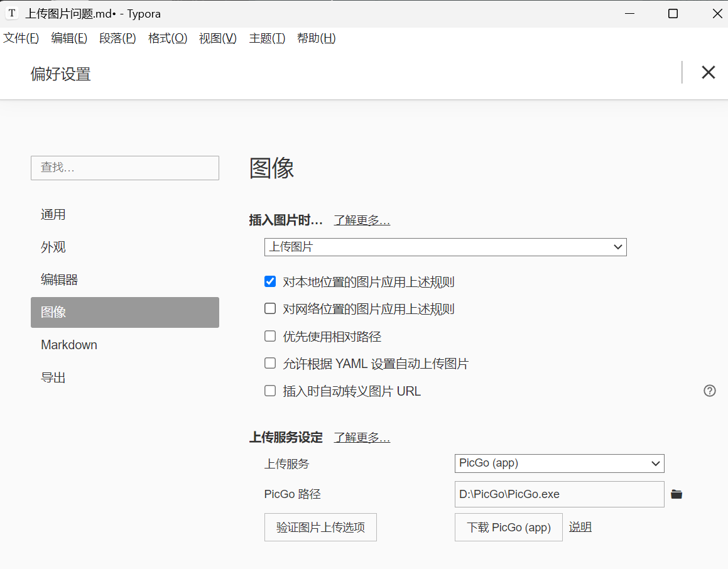
Task: Go to 编辑器 settings section
Action: (125, 279)
